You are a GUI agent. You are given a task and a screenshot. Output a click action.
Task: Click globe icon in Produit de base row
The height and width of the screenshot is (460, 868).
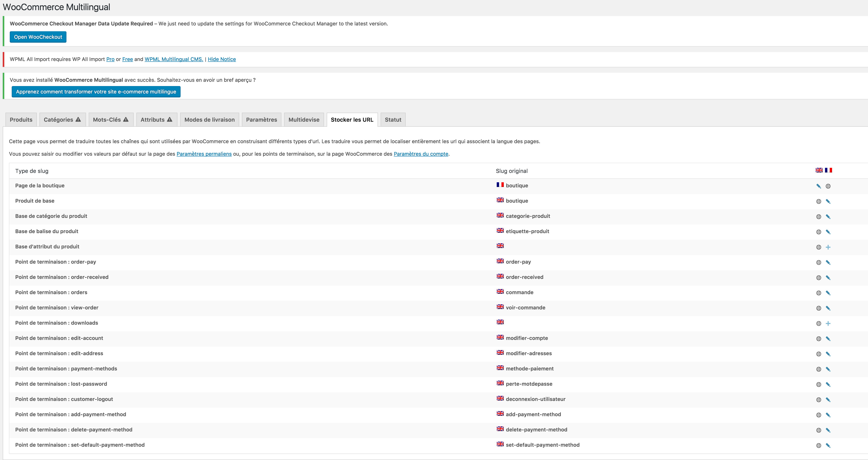pyautogui.click(x=819, y=201)
